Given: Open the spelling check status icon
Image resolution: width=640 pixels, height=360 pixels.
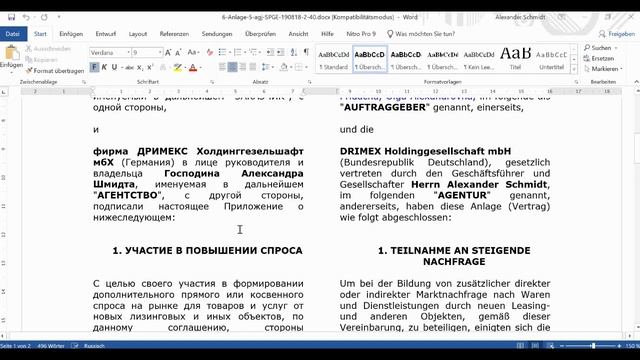Looking at the screenshot, I should (75, 346).
